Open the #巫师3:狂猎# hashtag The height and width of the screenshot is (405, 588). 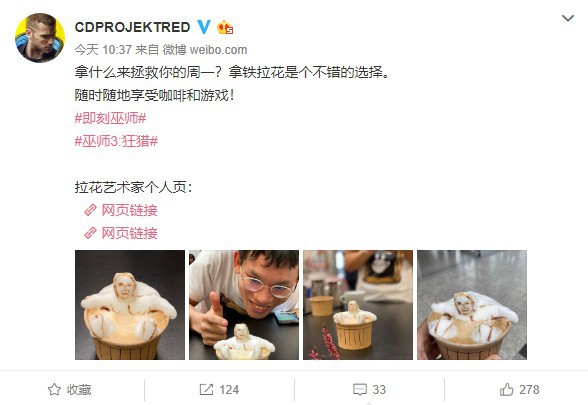(x=116, y=141)
